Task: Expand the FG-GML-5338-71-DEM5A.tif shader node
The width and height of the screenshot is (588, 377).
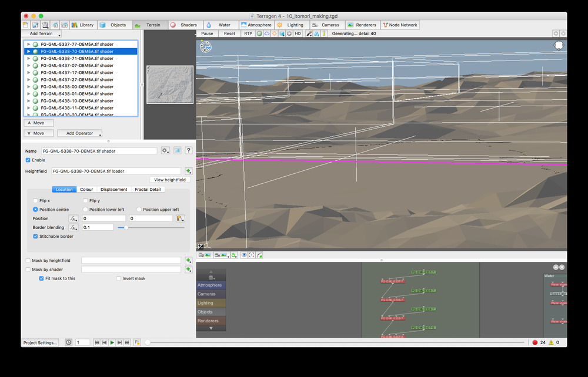Action: (x=28, y=58)
